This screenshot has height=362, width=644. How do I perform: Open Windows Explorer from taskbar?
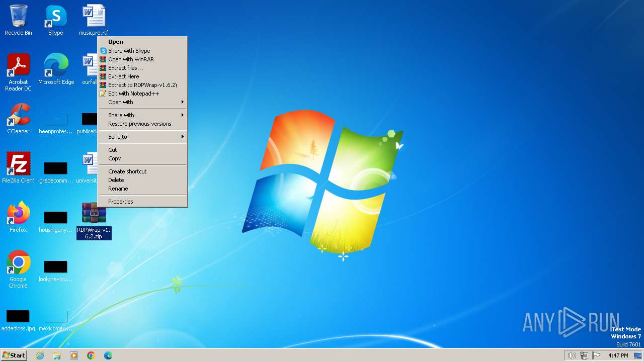[57, 355]
